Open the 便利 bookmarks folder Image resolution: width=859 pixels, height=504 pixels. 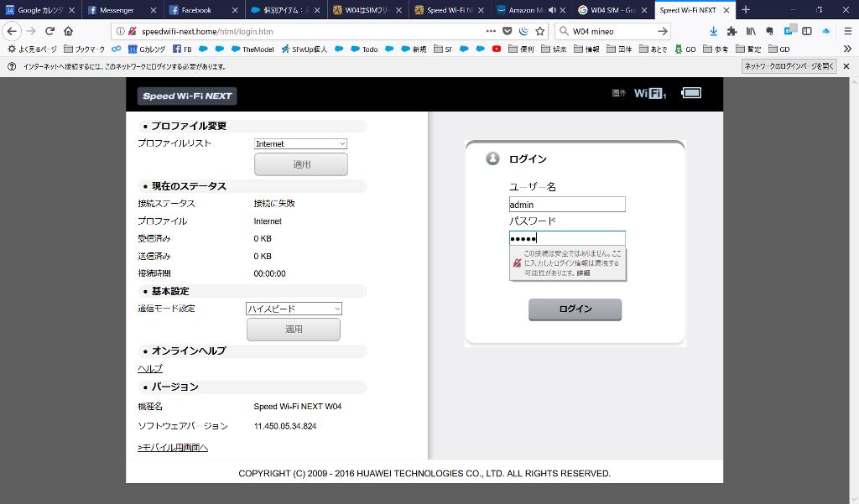click(521, 49)
